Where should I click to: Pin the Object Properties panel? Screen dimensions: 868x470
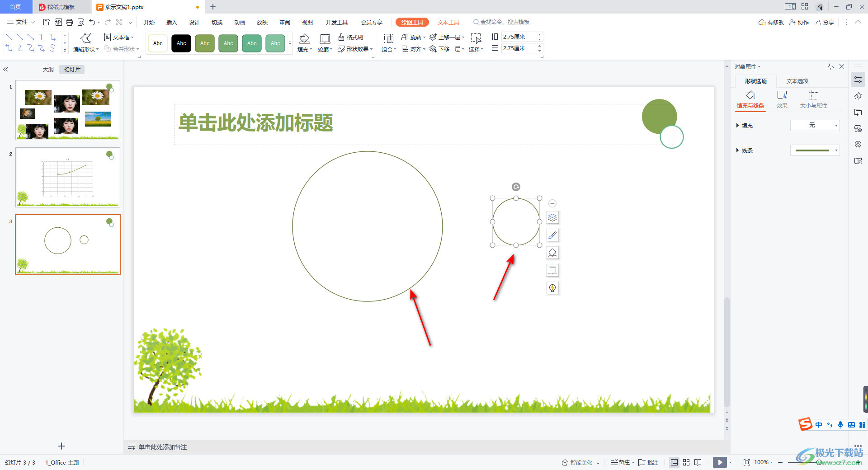(x=830, y=66)
